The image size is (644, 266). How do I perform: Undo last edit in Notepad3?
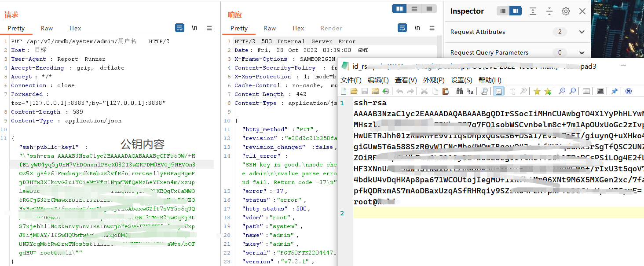tap(399, 91)
